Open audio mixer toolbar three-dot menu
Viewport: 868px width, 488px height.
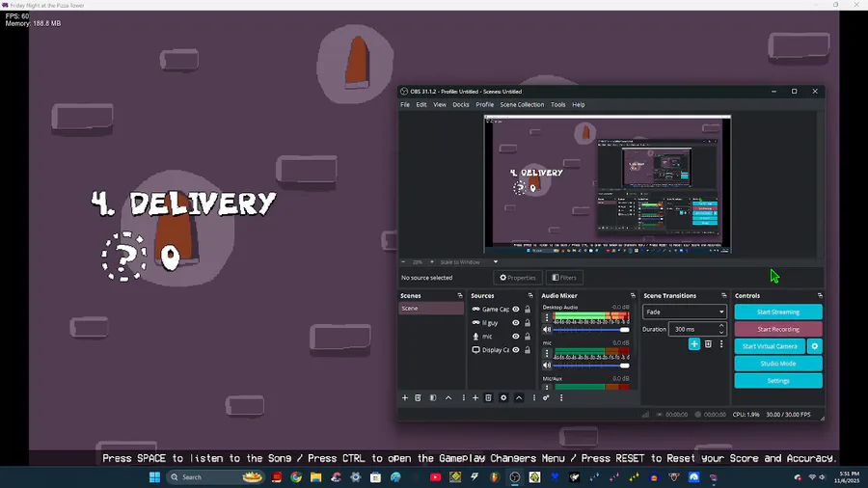click(560, 397)
